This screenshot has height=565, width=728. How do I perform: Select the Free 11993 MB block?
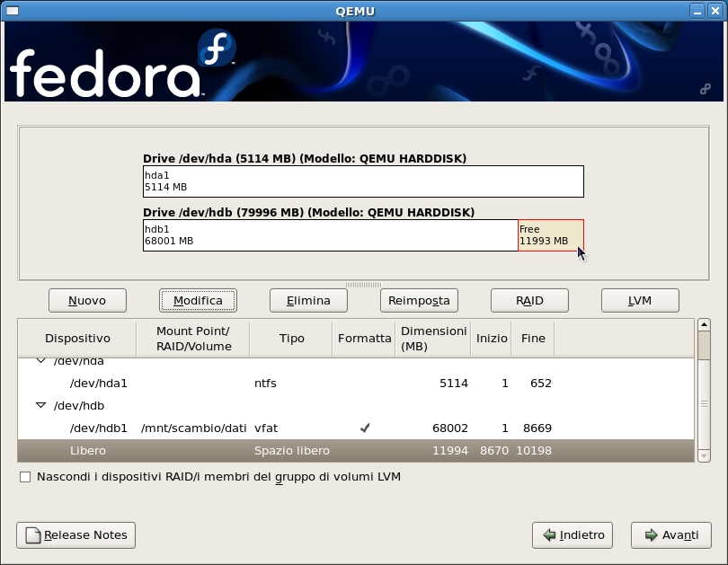click(x=551, y=235)
